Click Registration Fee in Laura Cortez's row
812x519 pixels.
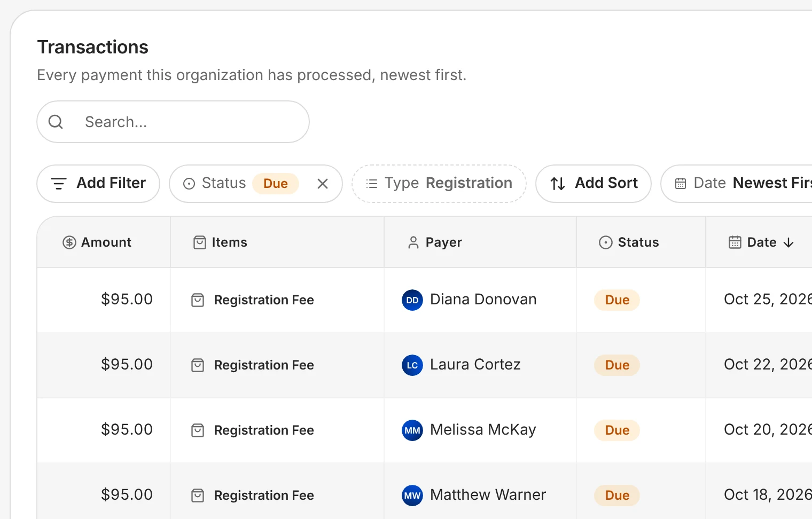[264, 365]
